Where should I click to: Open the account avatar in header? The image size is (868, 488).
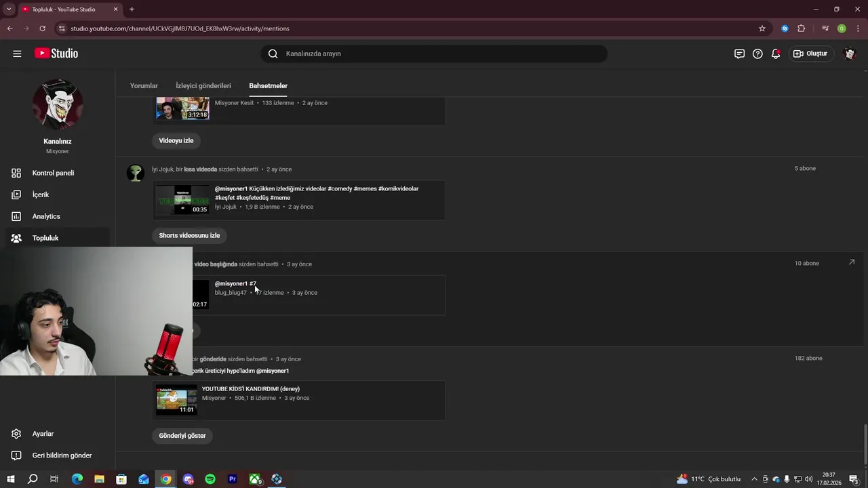pyautogui.click(x=850, y=54)
